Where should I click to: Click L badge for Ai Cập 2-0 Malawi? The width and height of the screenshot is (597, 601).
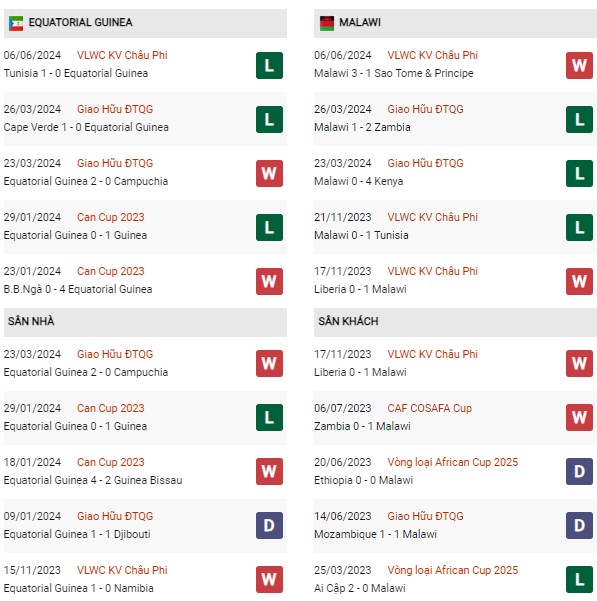(579, 580)
